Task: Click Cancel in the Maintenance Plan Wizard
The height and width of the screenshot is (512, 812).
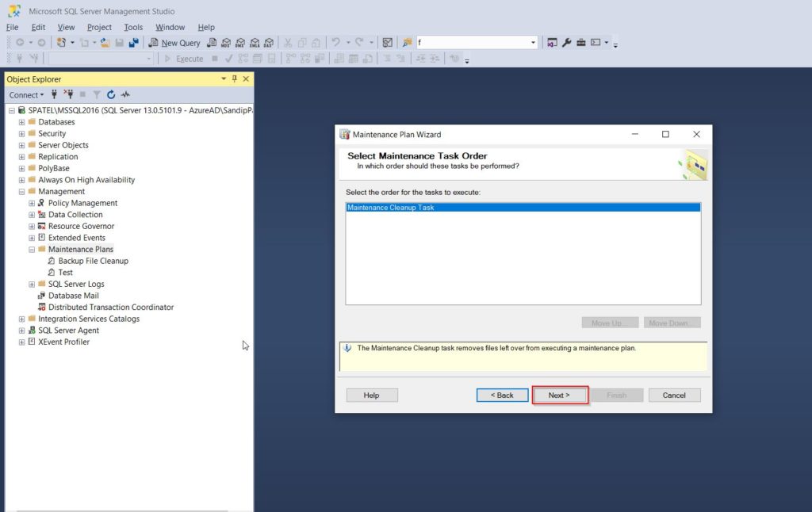Action: 674,395
